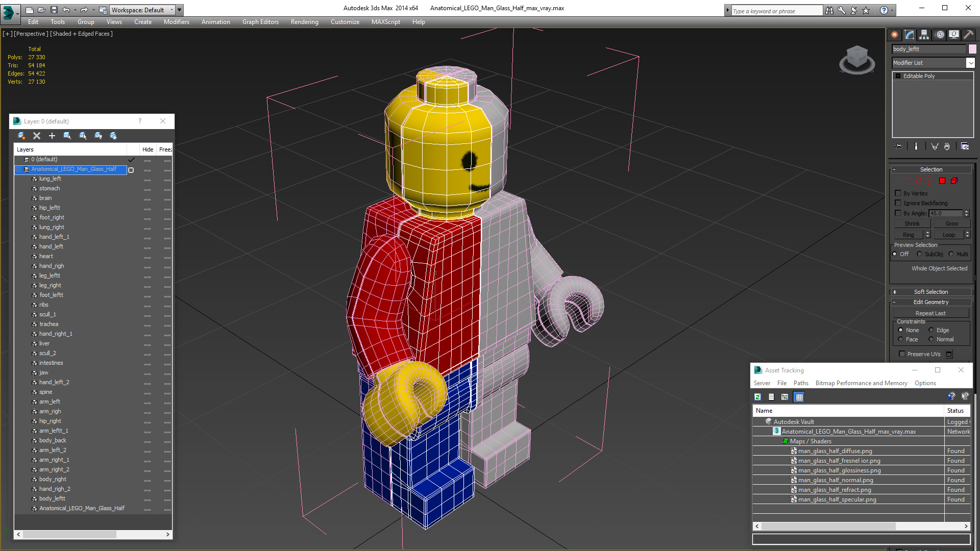Enable the Preserve UVs checkbox
980x551 pixels.
point(902,354)
